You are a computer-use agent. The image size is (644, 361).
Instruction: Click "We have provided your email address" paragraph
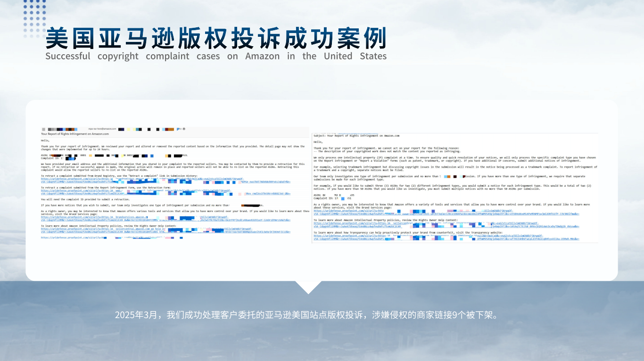173,167
